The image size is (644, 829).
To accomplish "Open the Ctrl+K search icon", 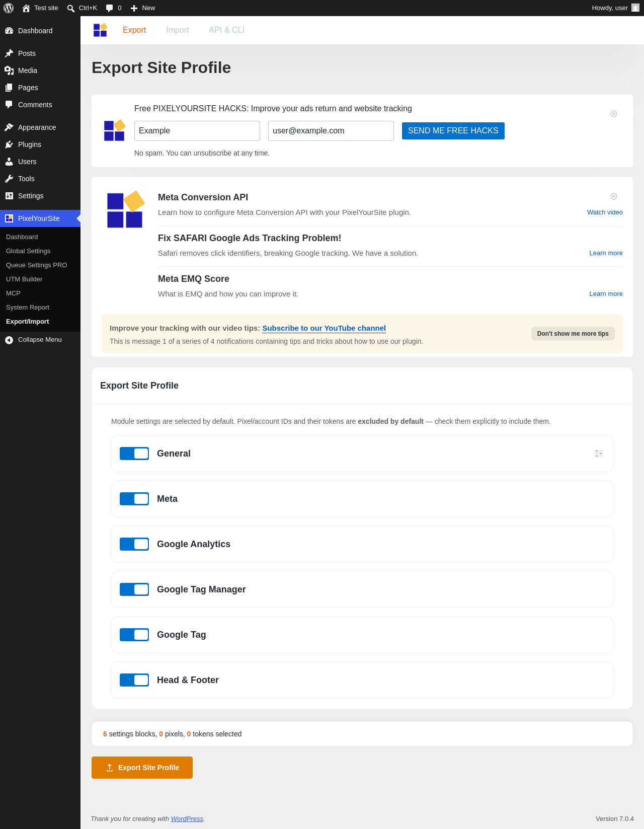I will coord(71,8).
